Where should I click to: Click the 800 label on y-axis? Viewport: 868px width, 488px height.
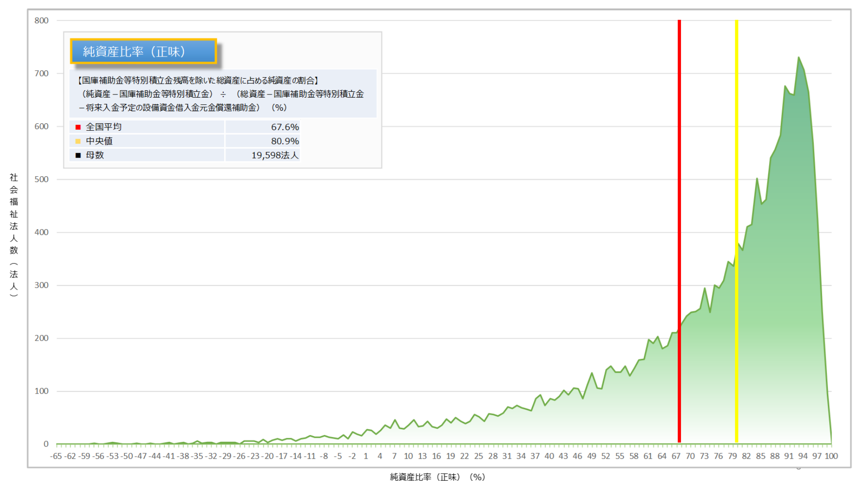[42, 21]
